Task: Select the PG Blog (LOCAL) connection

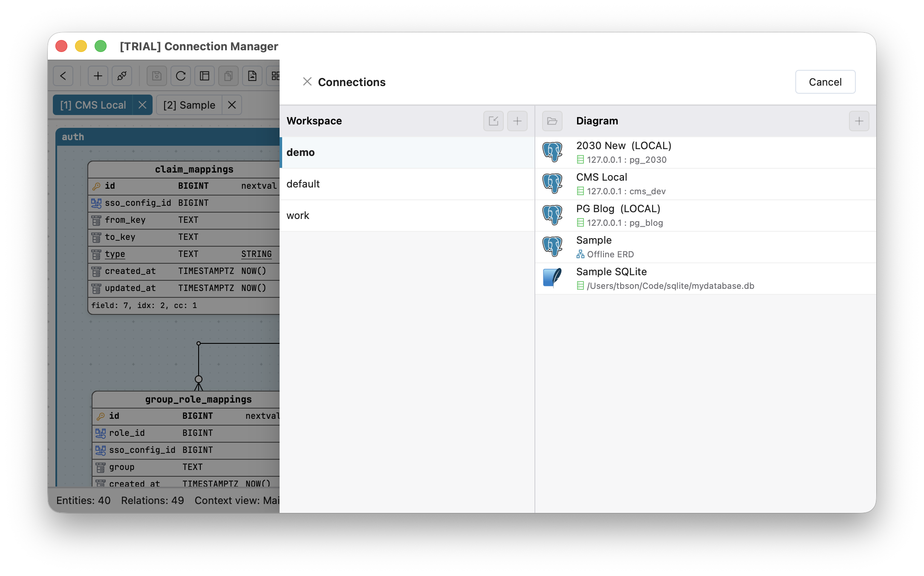Action: [x=706, y=216]
